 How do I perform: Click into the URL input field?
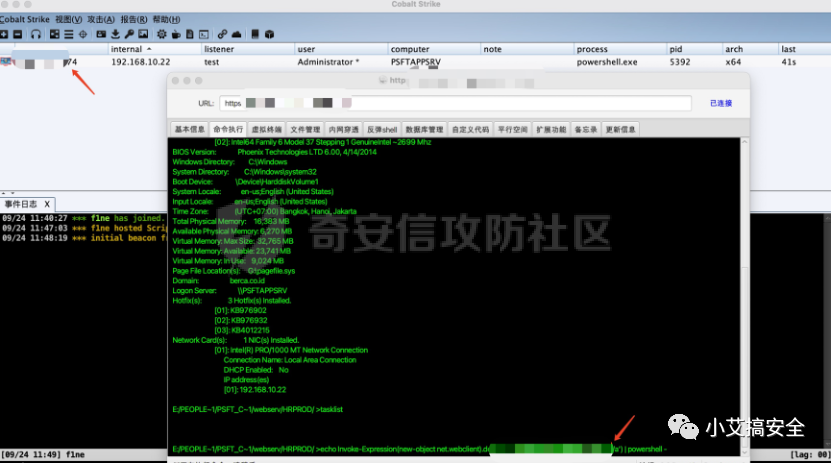[456, 103]
